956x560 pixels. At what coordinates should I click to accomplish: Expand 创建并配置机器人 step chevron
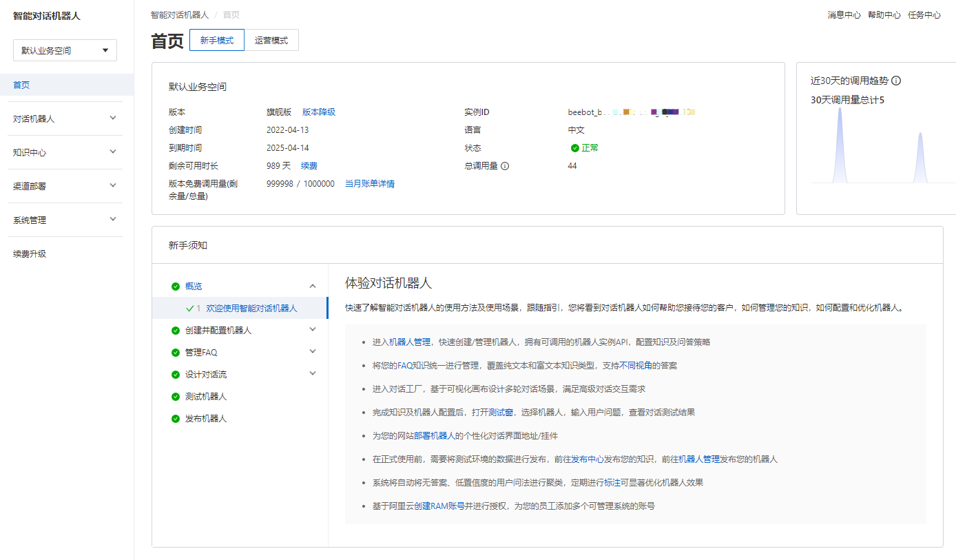pyautogui.click(x=313, y=329)
